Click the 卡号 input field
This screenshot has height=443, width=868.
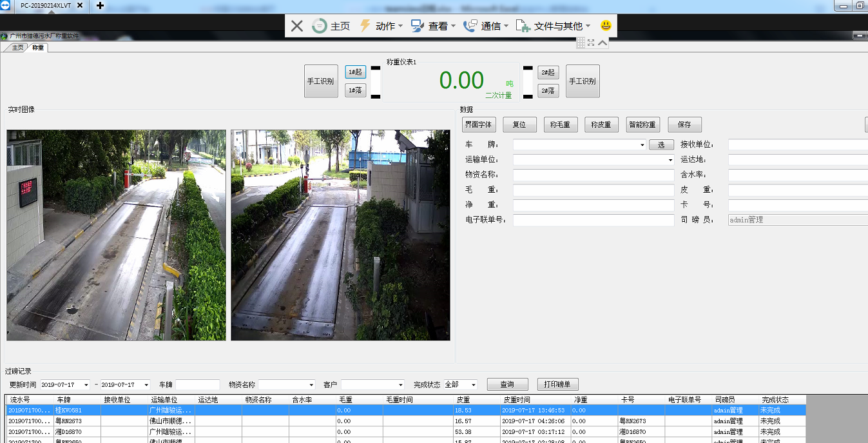(798, 205)
